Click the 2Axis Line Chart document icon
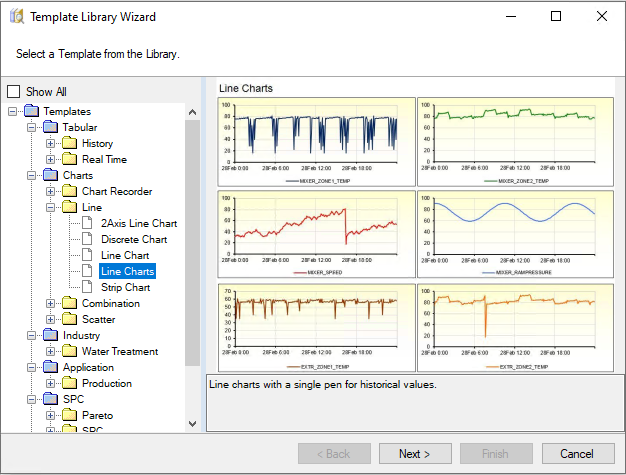This screenshot has width=626, height=475. pyautogui.click(x=87, y=223)
